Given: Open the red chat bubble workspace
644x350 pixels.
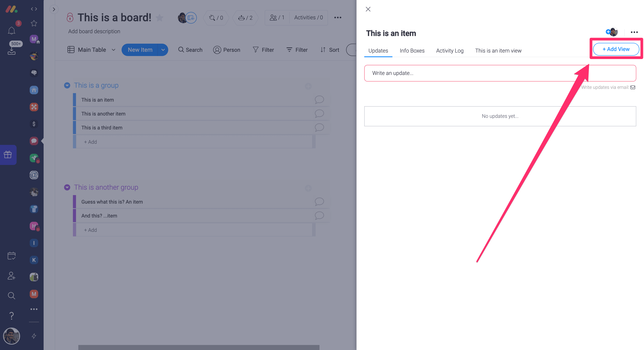Looking at the screenshot, I should (34, 141).
